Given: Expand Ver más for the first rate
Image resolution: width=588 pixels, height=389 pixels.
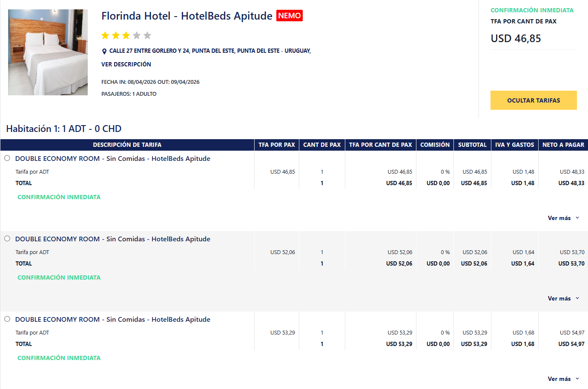Looking at the screenshot, I should click(563, 218).
